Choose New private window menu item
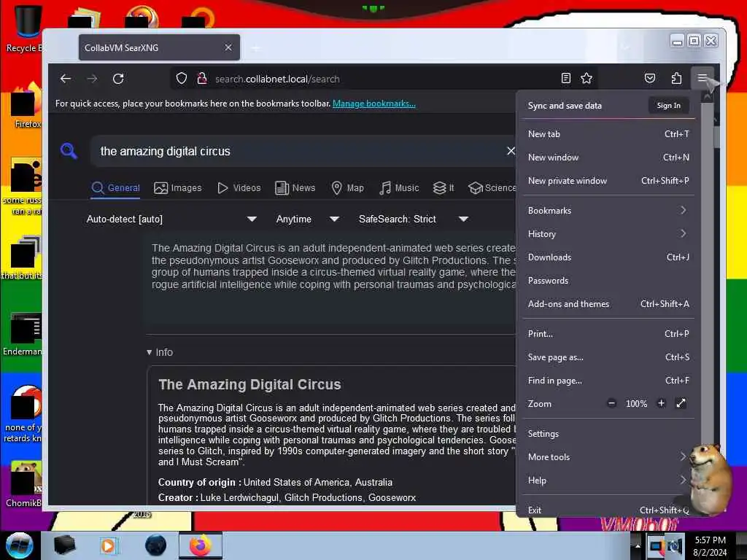 608,181
